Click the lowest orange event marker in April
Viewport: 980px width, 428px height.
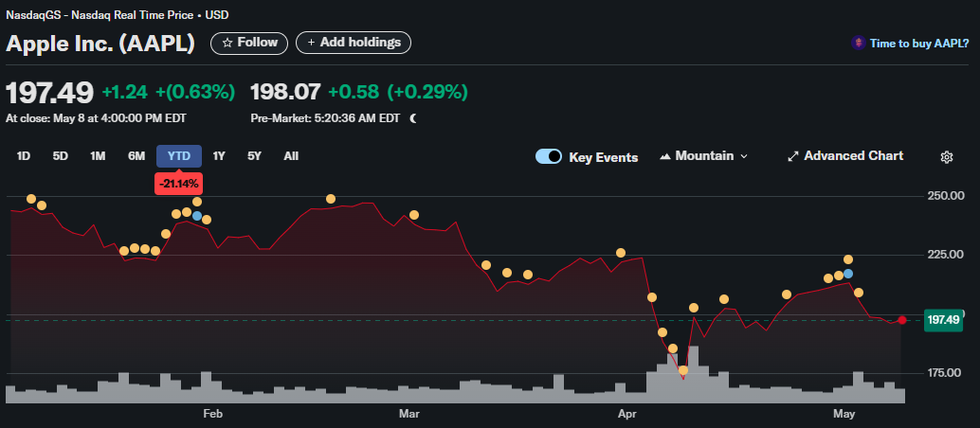coord(683,370)
